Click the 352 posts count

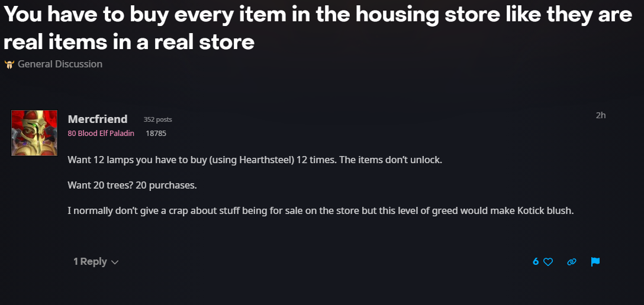tap(157, 120)
